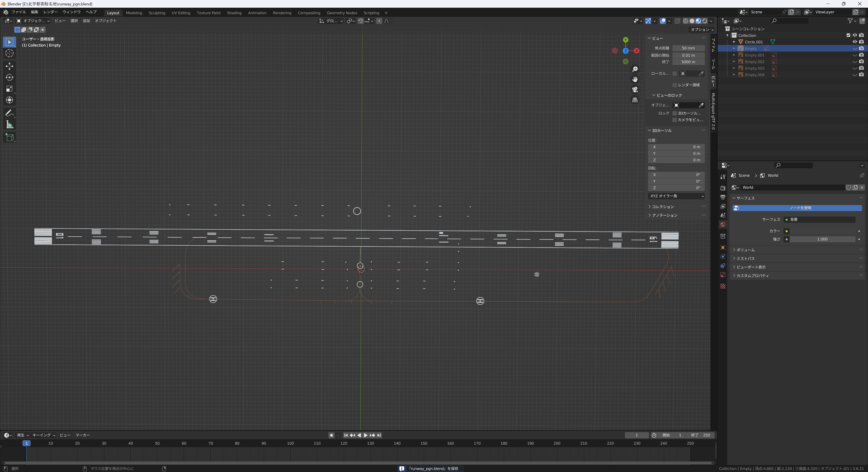Open the Object Constraints properties tab icon
Viewport: 868px width, 472px height.
pos(723,266)
